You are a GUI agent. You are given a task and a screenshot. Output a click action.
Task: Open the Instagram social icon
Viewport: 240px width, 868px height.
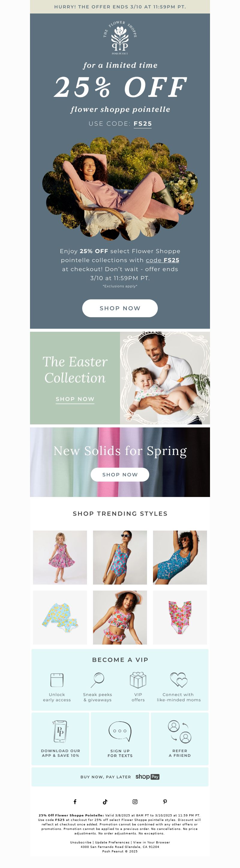click(x=135, y=802)
